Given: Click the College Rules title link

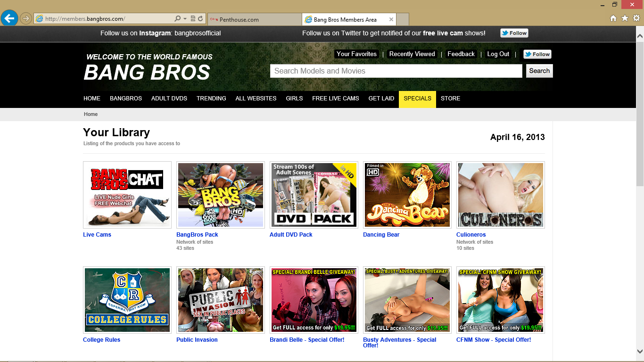Looking at the screenshot, I should tap(101, 340).
